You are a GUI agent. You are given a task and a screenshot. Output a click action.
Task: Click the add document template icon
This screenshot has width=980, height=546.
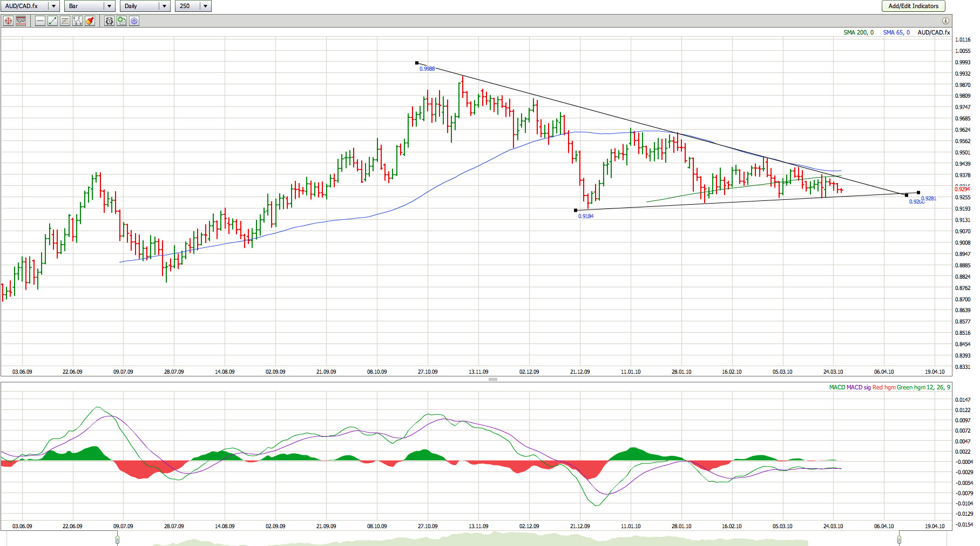coord(121,21)
